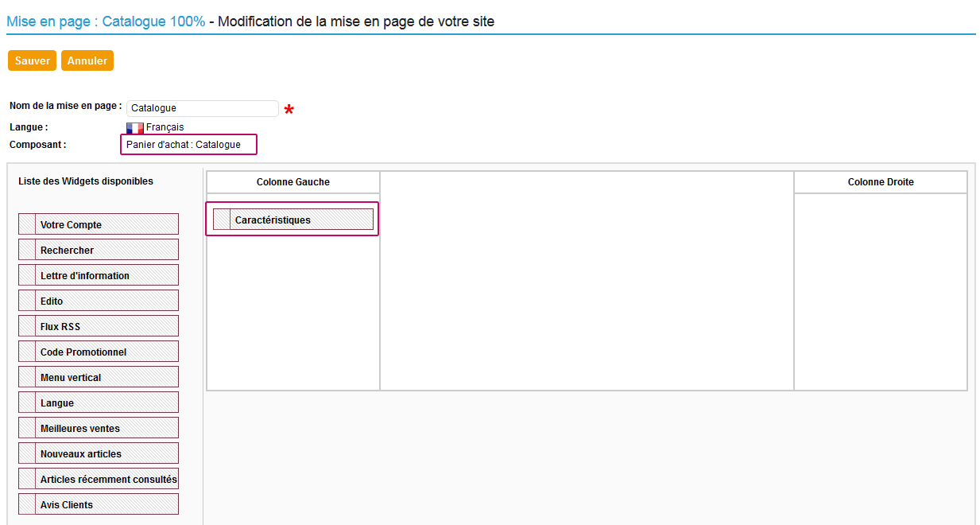980x525 pixels.
Task: Click the Colonne Droite header
Action: tap(881, 182)
